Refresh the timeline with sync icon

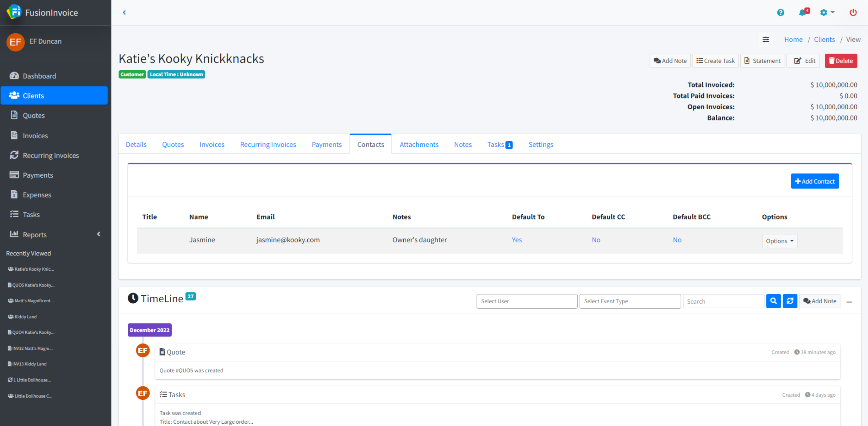click(x=790, y=301)
